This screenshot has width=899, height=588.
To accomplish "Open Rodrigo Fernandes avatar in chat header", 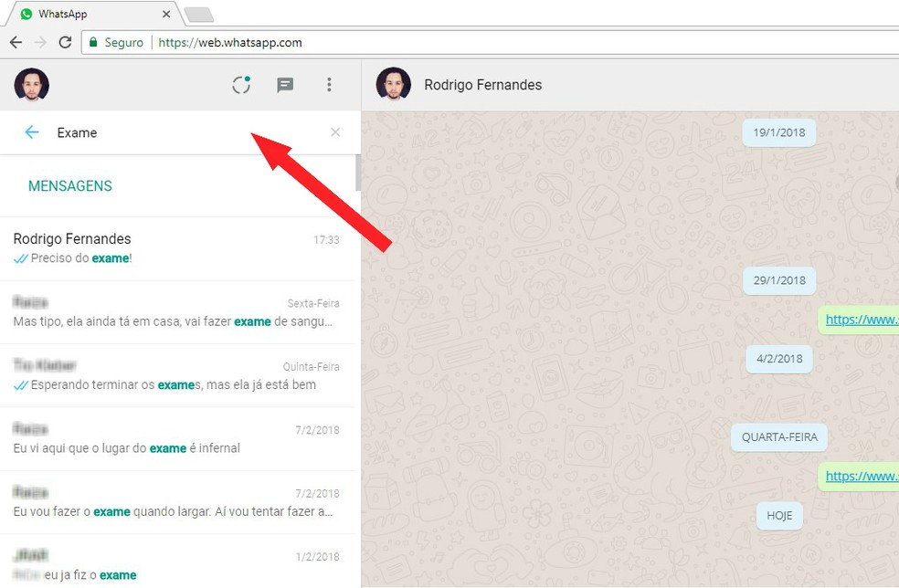I will click(393, 85).
